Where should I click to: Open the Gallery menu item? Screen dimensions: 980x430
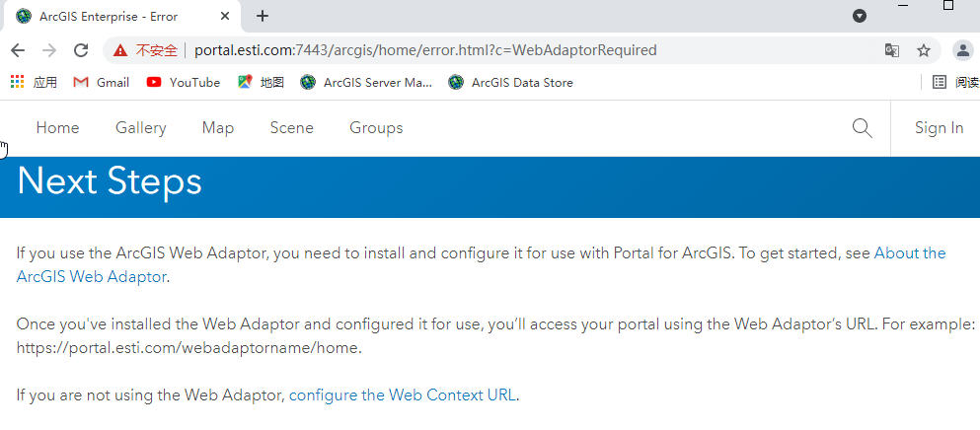point(140,127)
